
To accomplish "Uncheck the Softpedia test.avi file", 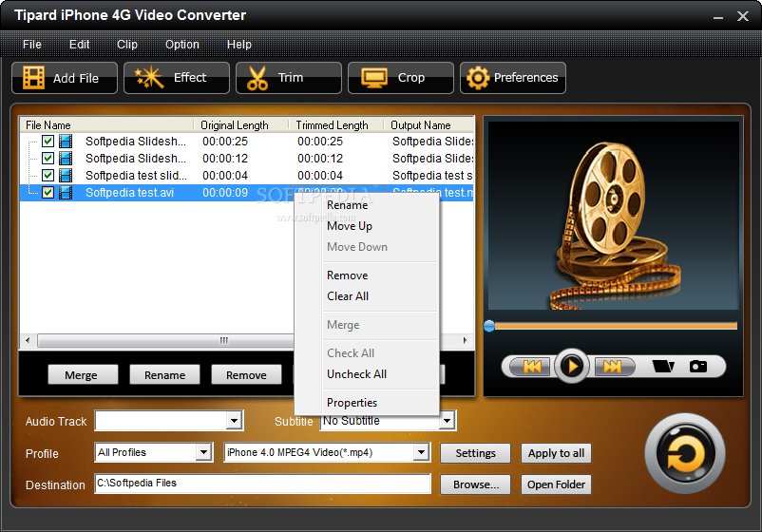I will click(48, 193).
